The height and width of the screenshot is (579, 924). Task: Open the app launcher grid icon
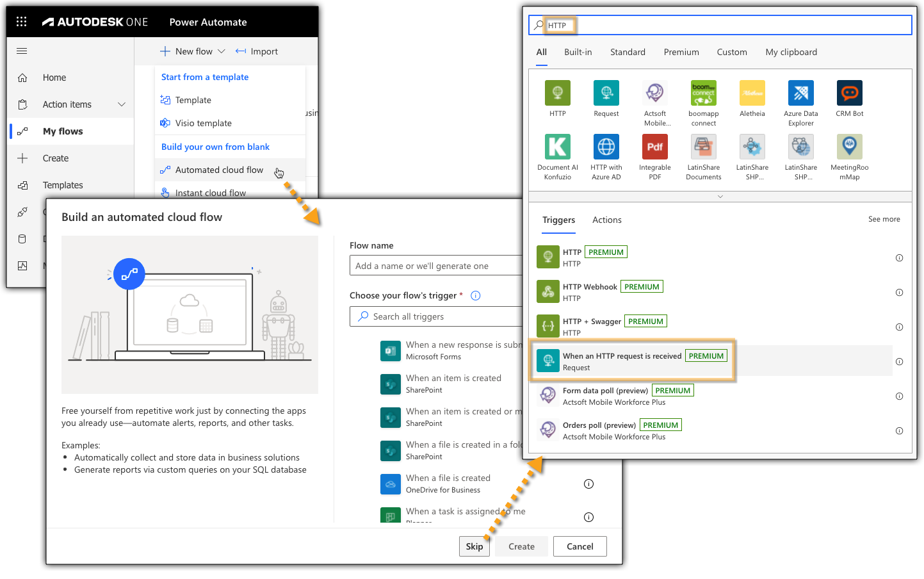(x=22, y=22)
